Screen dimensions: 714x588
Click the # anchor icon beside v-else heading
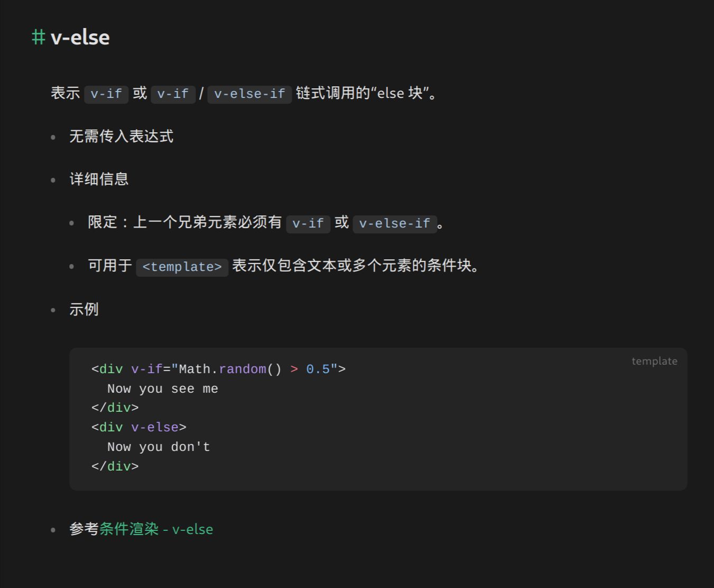click(38, 38)
